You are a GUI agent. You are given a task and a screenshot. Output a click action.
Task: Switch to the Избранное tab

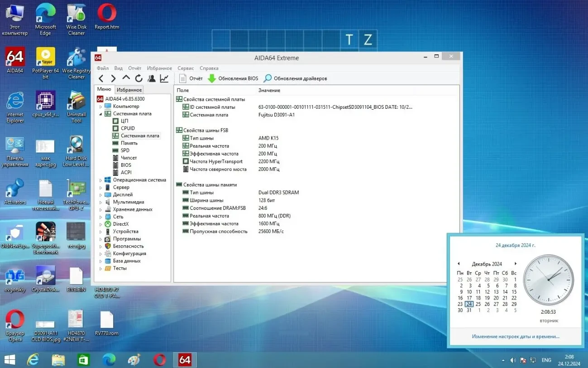[x=129, y=89]
